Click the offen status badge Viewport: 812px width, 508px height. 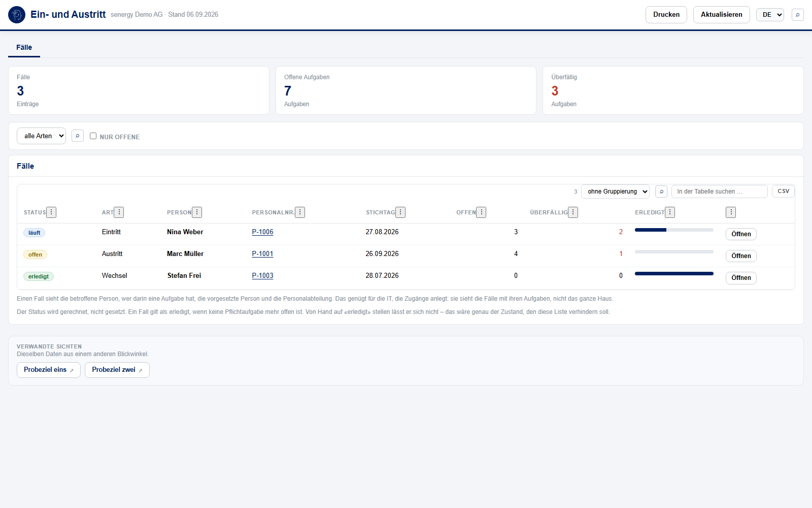35,255
